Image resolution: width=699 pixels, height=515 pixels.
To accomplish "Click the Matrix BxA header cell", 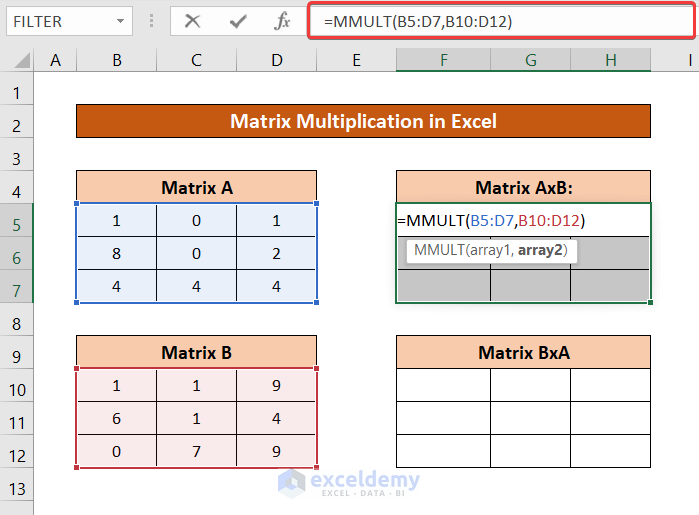I will pyautogui.click(x=523, y=352).
